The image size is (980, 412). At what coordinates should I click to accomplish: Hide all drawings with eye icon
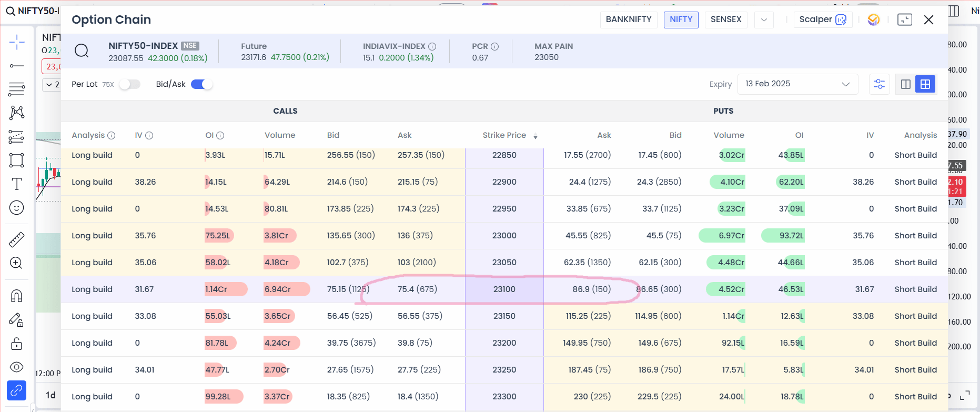click(x=17, y=367)
